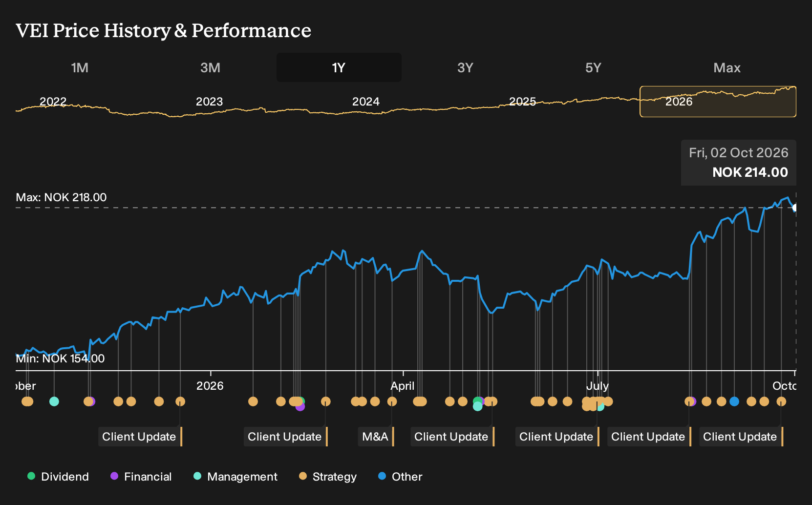Jump to 2023 in the overview chart

(209, 102)
